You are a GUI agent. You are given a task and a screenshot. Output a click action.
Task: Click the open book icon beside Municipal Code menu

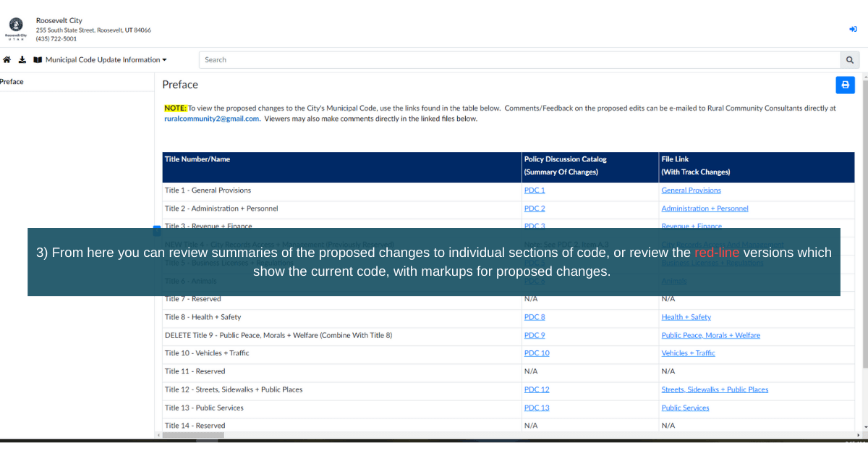pos(38,59)
